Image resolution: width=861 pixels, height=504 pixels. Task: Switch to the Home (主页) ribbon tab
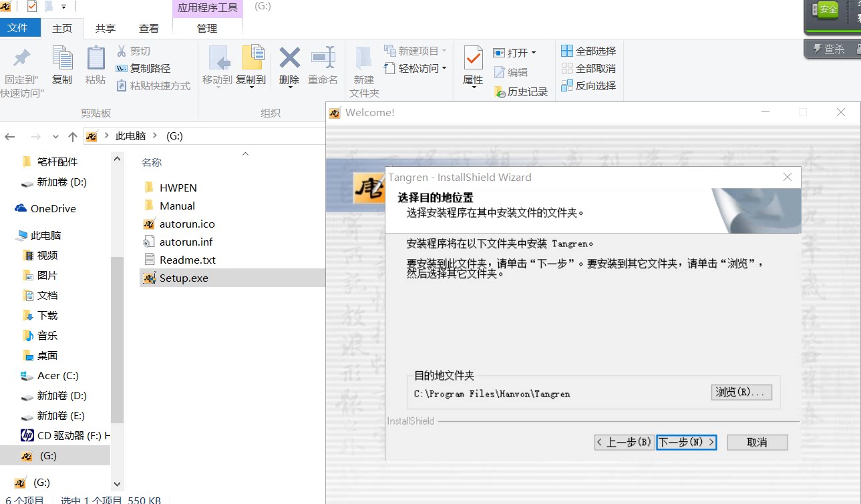point(62,28)
